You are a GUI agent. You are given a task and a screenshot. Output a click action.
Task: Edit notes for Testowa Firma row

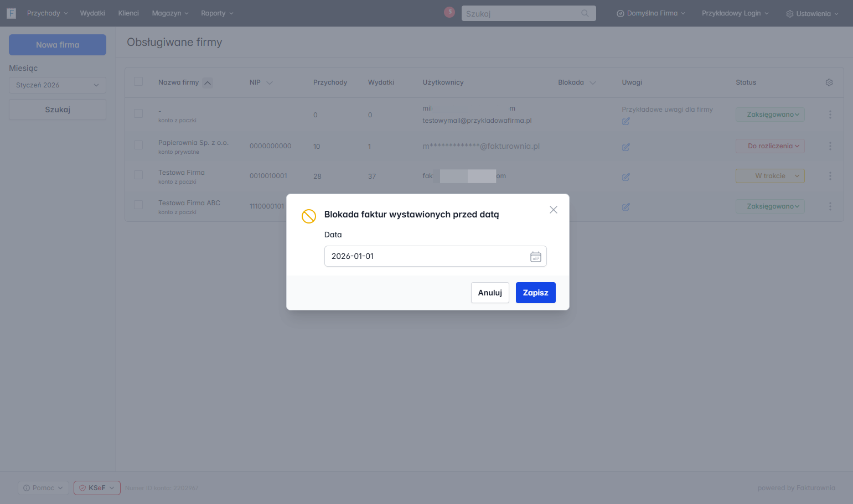point(625,177)
